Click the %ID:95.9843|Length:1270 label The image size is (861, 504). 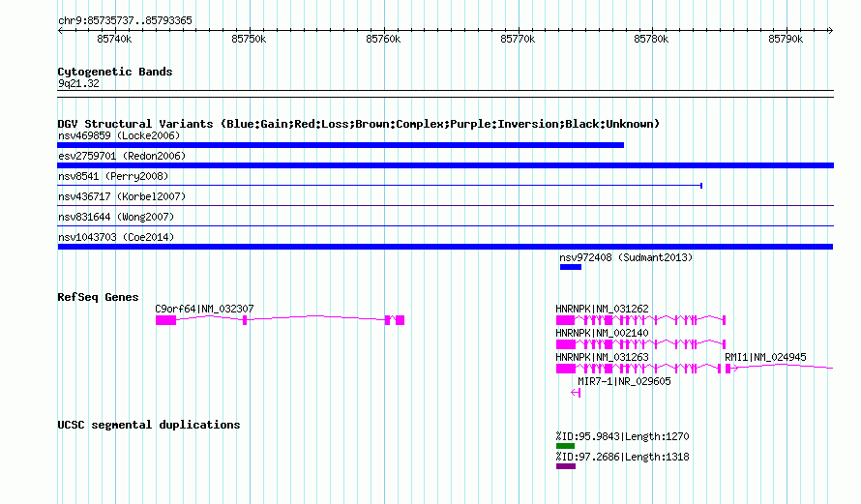(x=622, y=436)
